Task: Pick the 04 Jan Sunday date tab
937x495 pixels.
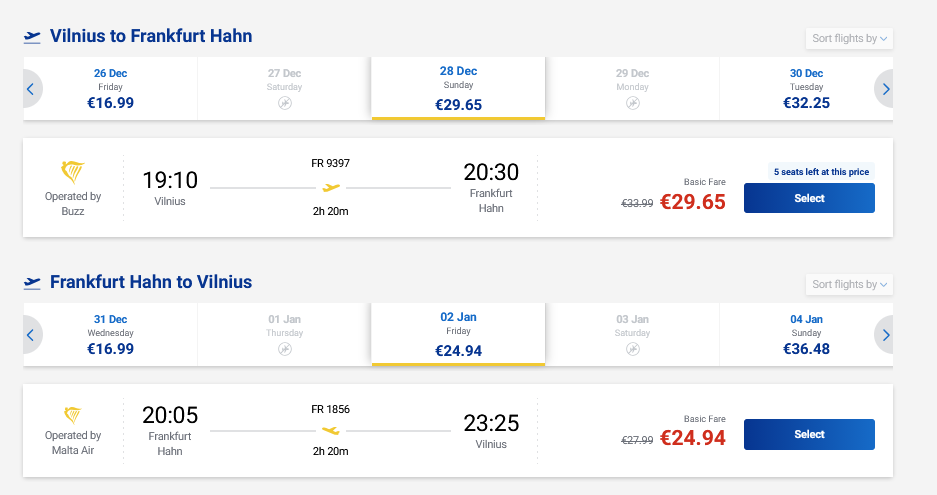Action: coord(806,335)
